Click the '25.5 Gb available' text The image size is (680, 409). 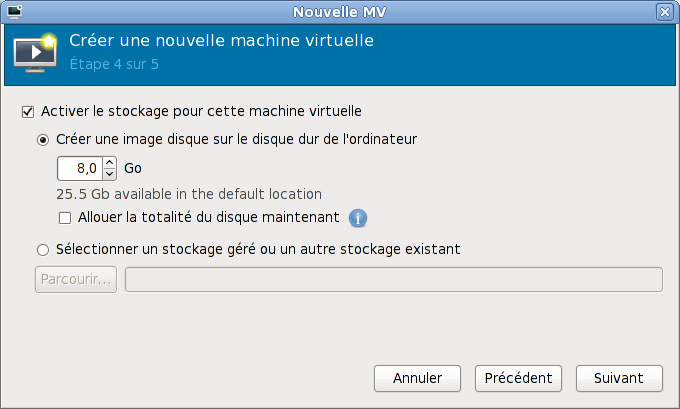(x=189, y=194)
